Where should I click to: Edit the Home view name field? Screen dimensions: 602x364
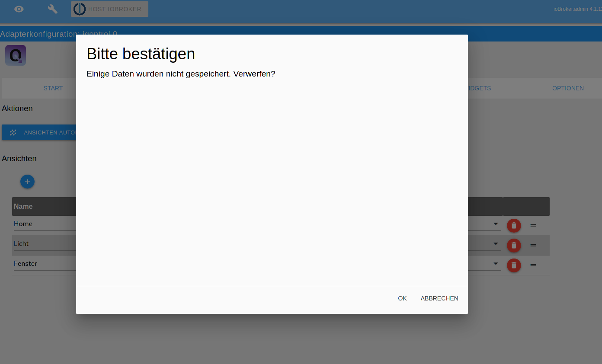45,224
